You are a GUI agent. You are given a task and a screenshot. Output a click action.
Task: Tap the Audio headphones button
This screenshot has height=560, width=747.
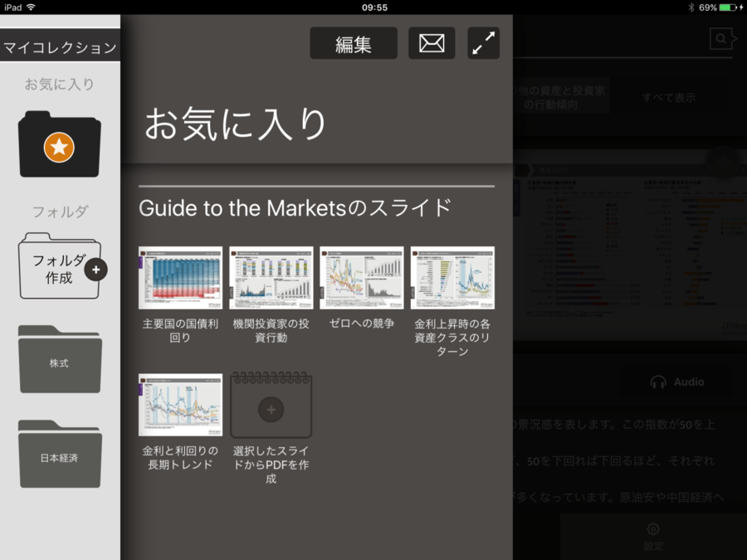pos(677,382)
